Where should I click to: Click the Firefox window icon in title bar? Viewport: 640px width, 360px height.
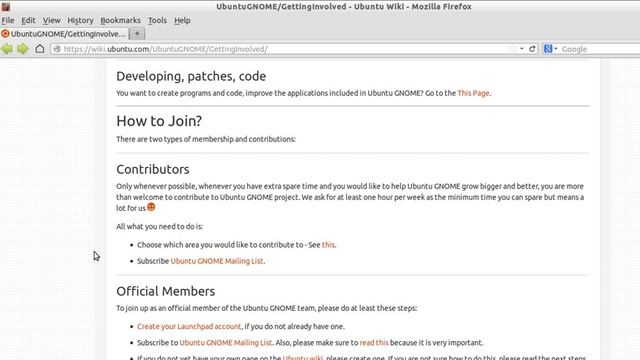[6, 7]
